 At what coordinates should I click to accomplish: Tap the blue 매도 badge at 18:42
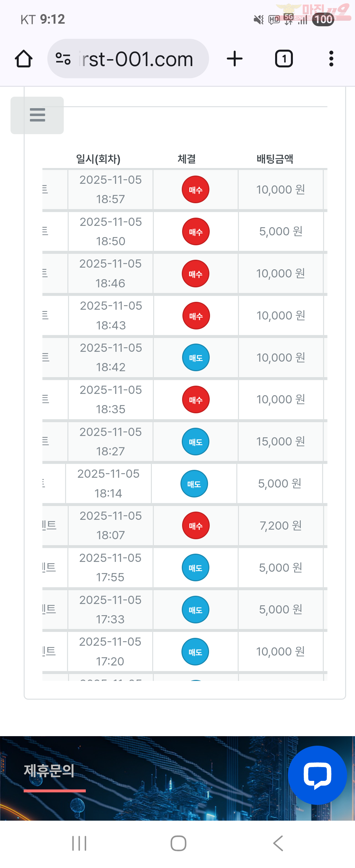click(x=196, y=357)
